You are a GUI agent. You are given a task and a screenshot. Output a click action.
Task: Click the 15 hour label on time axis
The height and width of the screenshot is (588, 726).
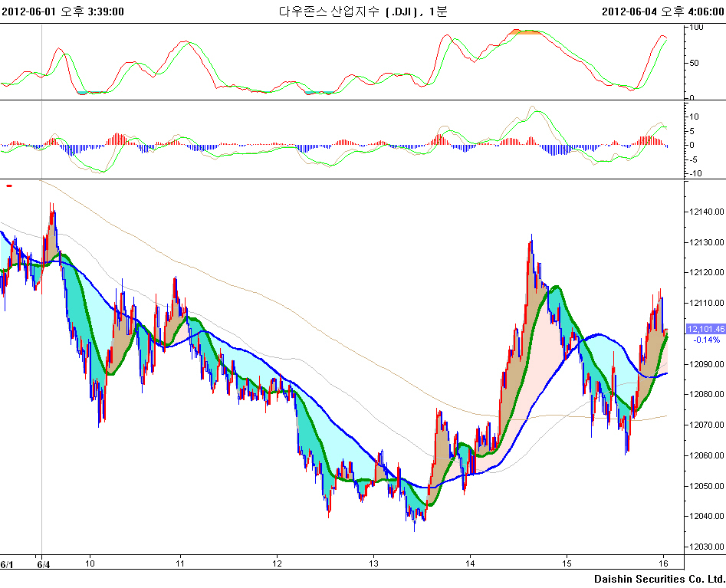click(566, 564)
